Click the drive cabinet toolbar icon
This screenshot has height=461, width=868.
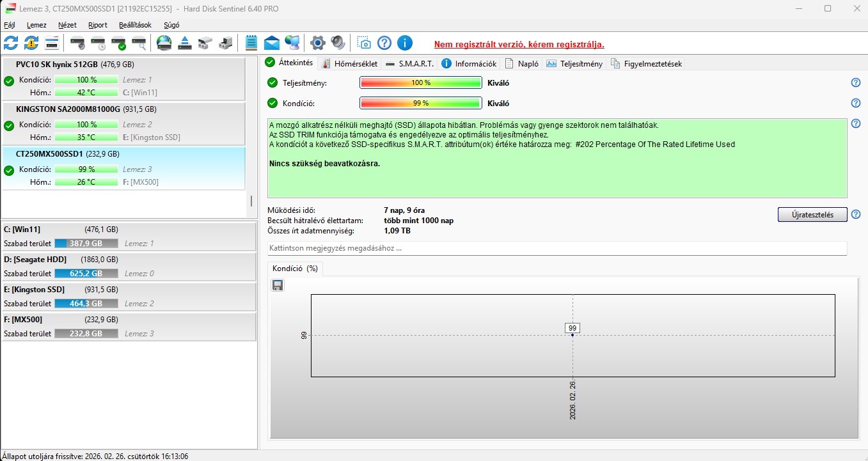226,43
